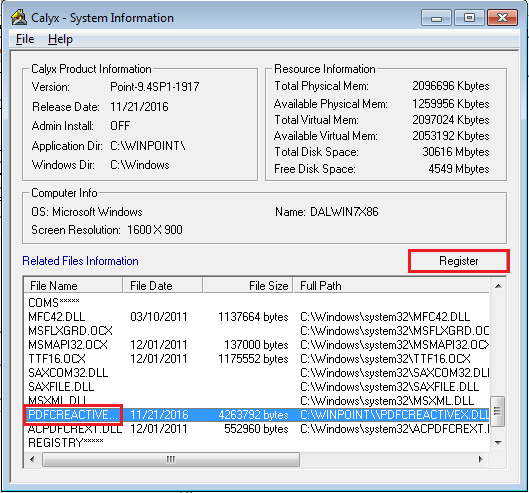
Task: Click the C:\Windows directory value
Action: pos(140,165)
